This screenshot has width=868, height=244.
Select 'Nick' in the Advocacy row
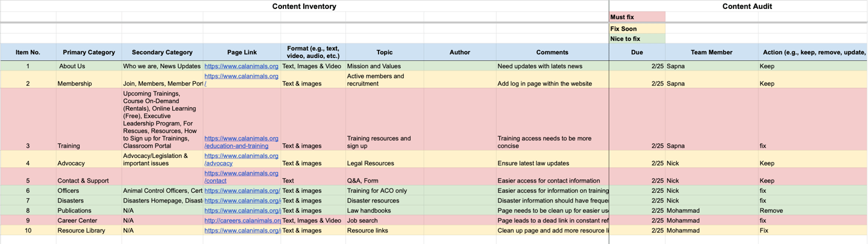pyautogui.click(x=712, y=160)
